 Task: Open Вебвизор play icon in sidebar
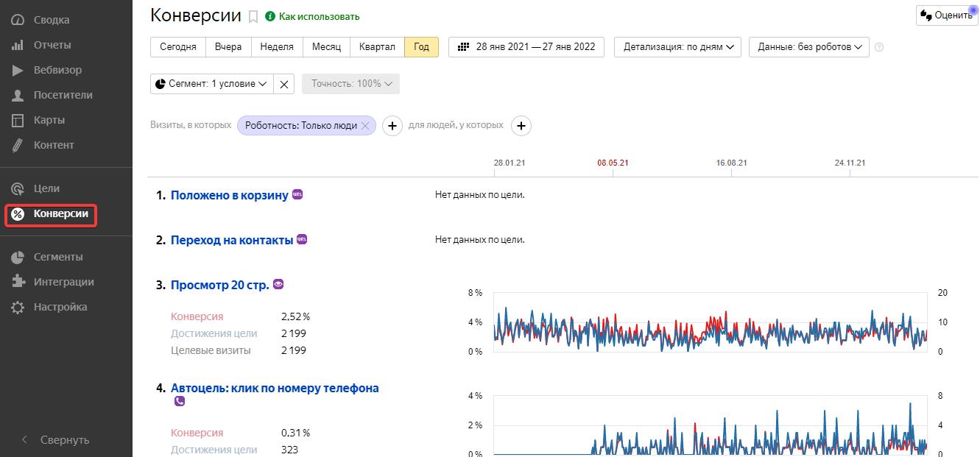18,70
